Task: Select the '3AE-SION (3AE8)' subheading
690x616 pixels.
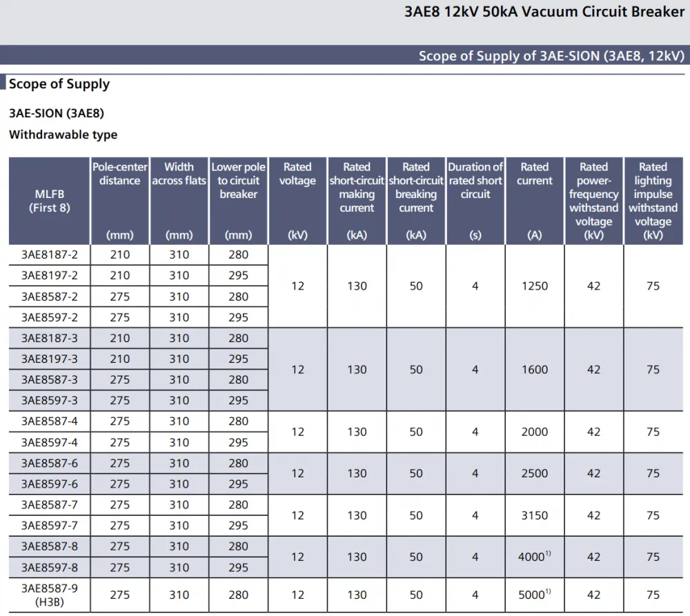Action: click(57, 113)
